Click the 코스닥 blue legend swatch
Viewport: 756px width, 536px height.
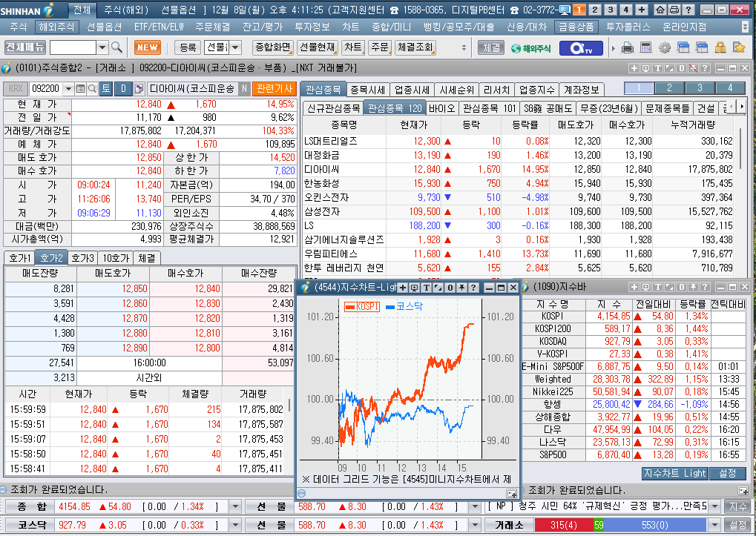pos(390,307)
